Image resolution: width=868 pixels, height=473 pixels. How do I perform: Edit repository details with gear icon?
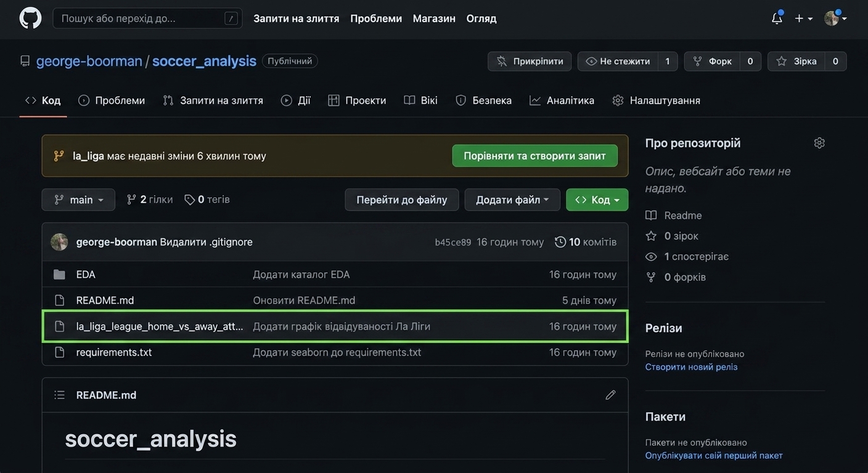[x=819, y=143]
